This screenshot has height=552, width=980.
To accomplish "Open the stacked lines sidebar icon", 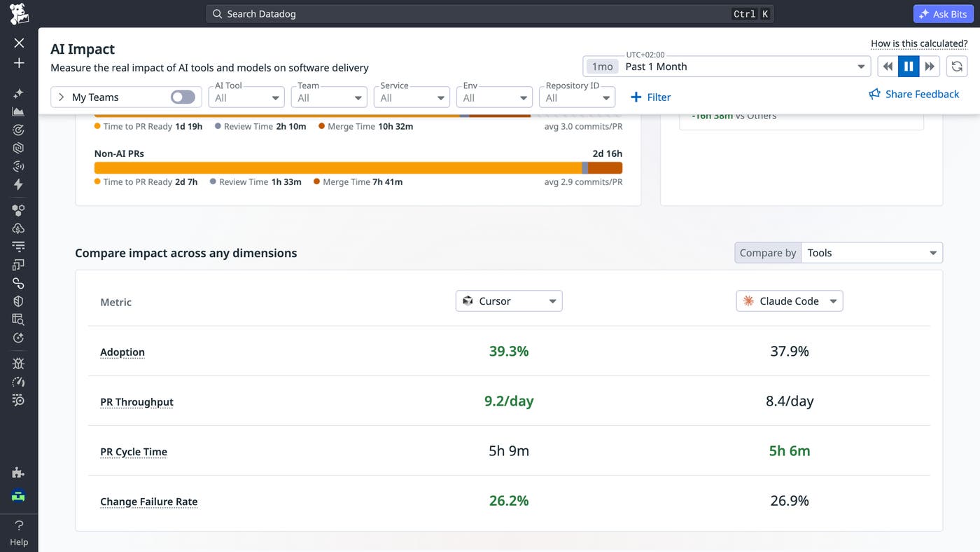I will (19, 247).
